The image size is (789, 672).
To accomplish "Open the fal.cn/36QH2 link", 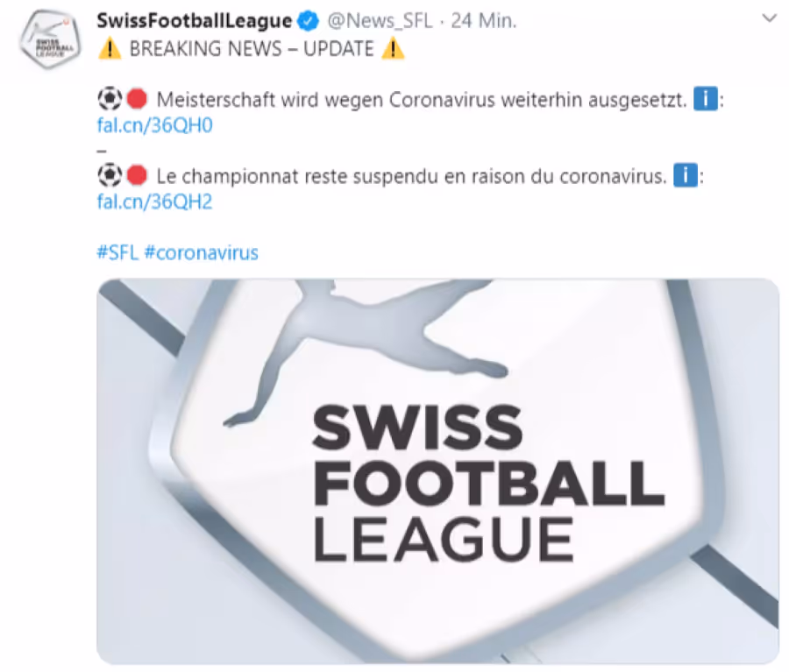I will (x=154, y=202).
